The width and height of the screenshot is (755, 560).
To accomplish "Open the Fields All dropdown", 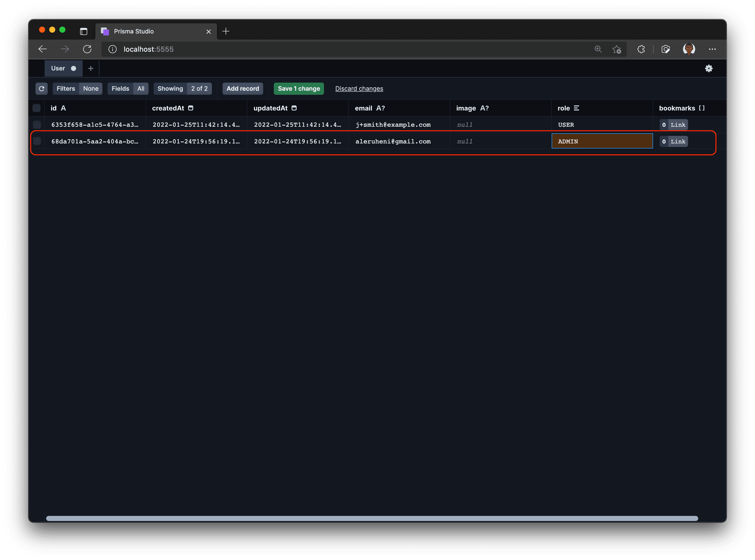I will click(128, 88).
